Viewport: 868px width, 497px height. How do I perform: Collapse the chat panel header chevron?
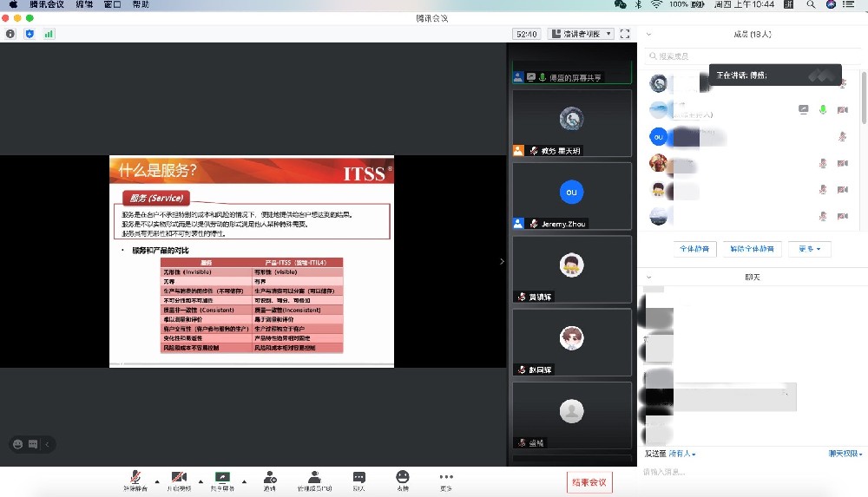pos(648,277)
